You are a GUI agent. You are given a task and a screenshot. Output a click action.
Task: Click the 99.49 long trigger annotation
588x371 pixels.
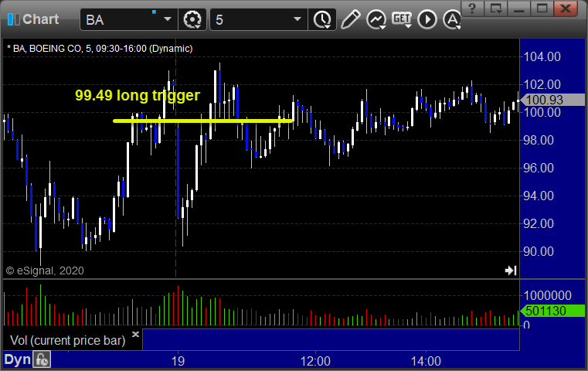tap(138, 95)
